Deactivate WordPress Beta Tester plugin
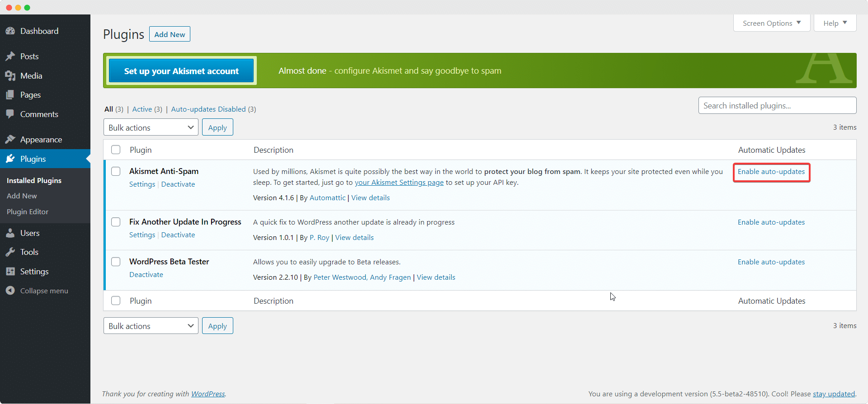The image size is (868, 404). click(146, 275)
